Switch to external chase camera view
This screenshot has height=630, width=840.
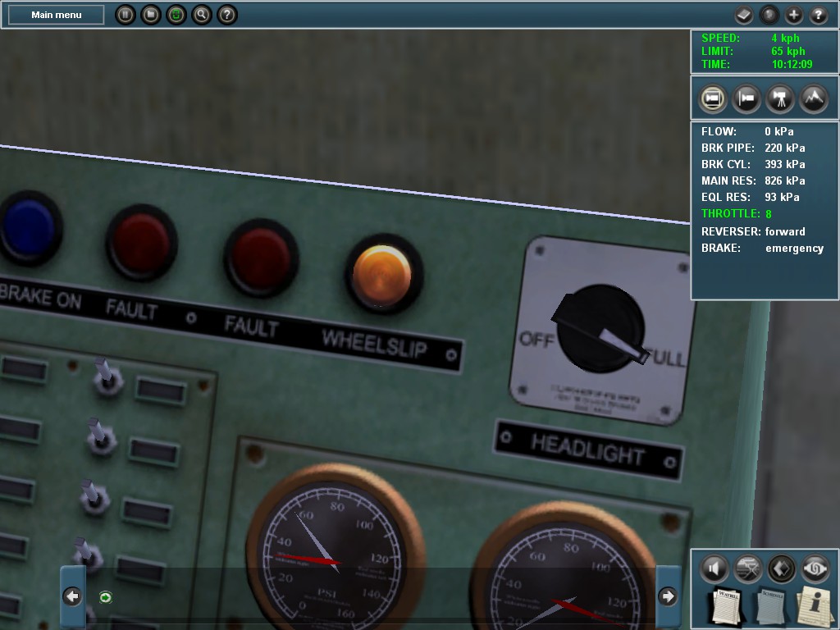coord(746,98)
